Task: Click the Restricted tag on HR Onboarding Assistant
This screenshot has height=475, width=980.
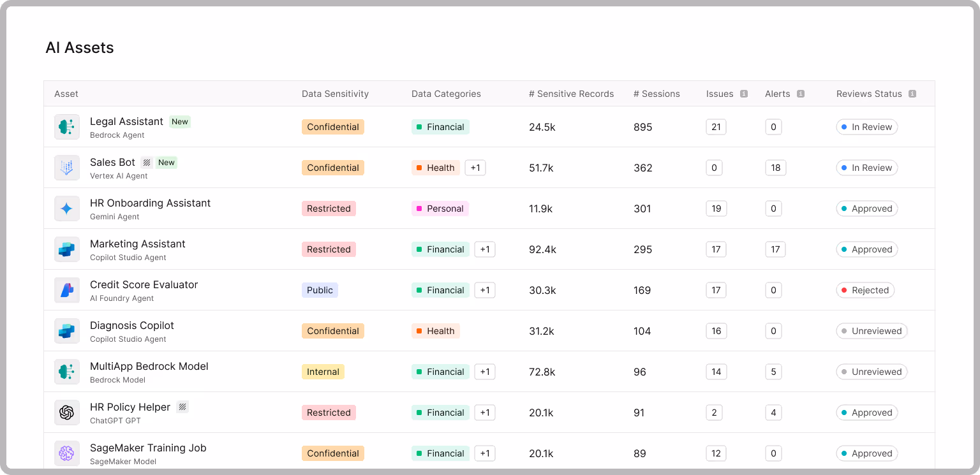Action: 329,208
